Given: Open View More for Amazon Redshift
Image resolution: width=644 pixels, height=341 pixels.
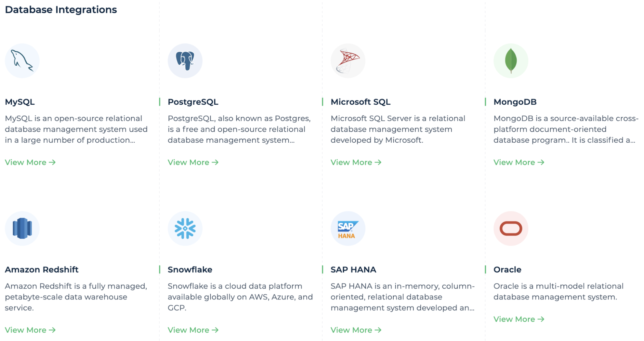Looking at the screenshot, I should point(30,330).
